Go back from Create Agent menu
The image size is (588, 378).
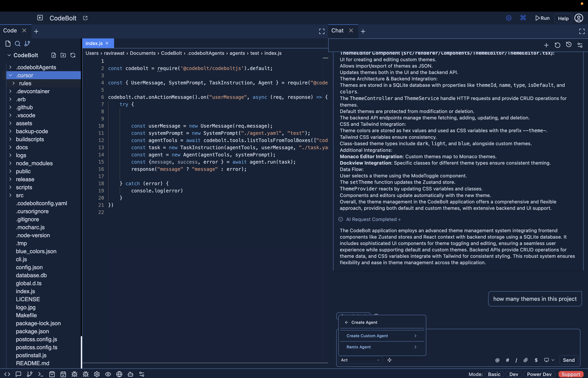pos(347,323)
